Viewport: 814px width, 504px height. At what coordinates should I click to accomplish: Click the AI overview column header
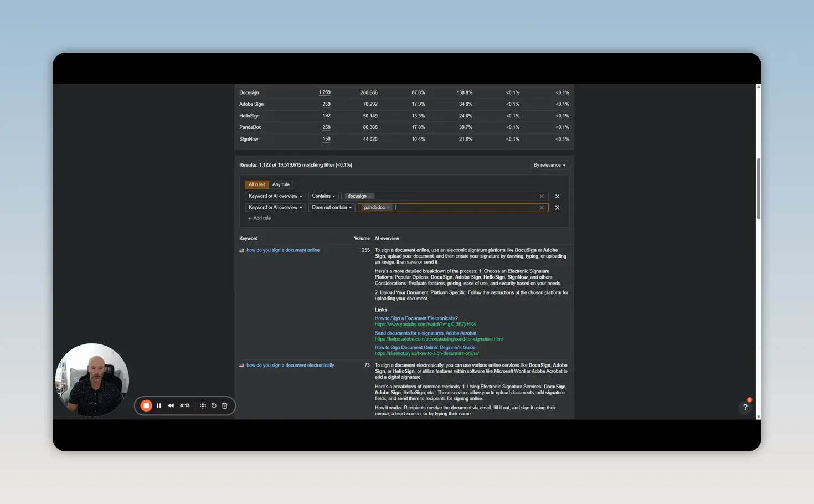(x=387, y=239)
